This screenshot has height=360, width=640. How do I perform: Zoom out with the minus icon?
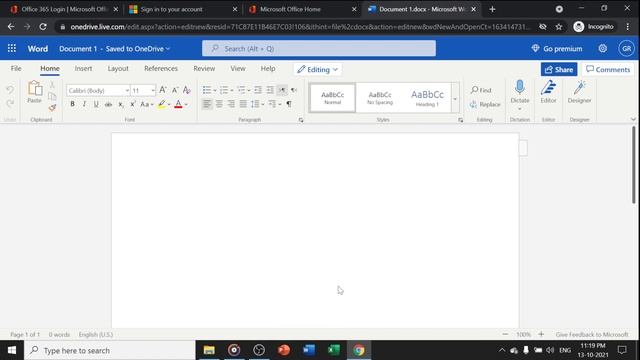[505, 334]
